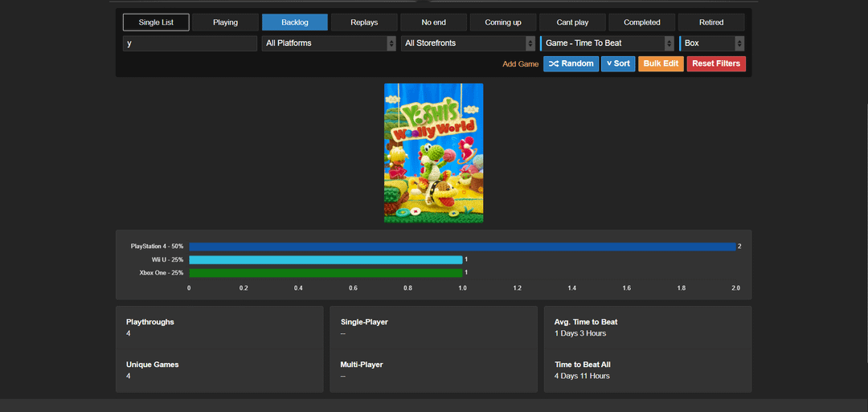Change the Box view dropdown
This screenshot has width=868, height=412.
coord(712,43)
